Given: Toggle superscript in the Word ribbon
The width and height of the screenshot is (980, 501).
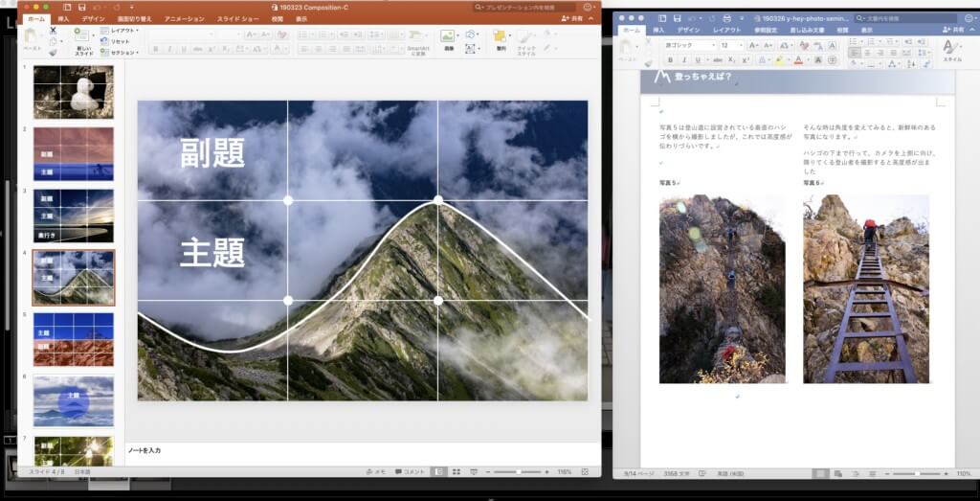Looking at the screenshot, I should click(x=746, y=60).
